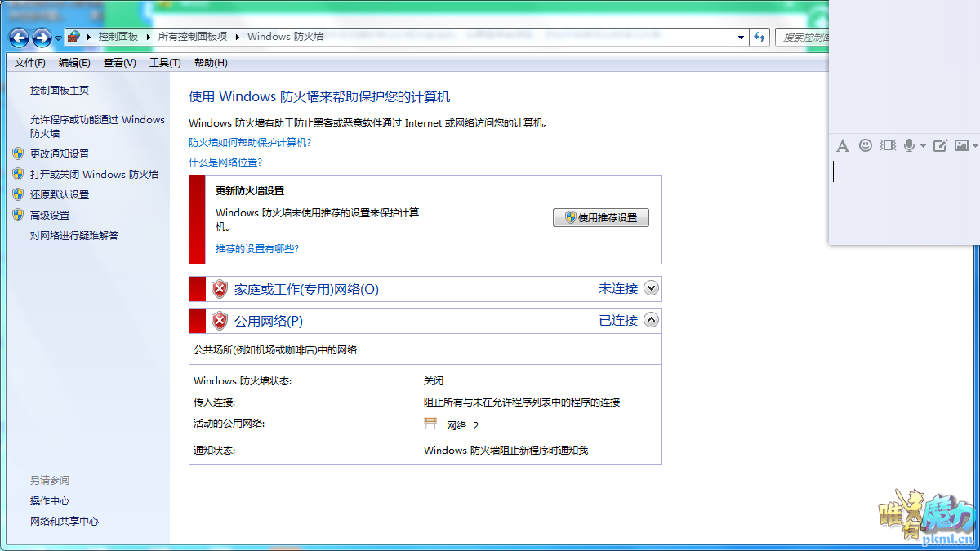The width and height of the screenshot is (980, 551).
Task: Select 控制面板 breadcrumb in address bar
Action: pyautogui.click(x=118, y=37)
